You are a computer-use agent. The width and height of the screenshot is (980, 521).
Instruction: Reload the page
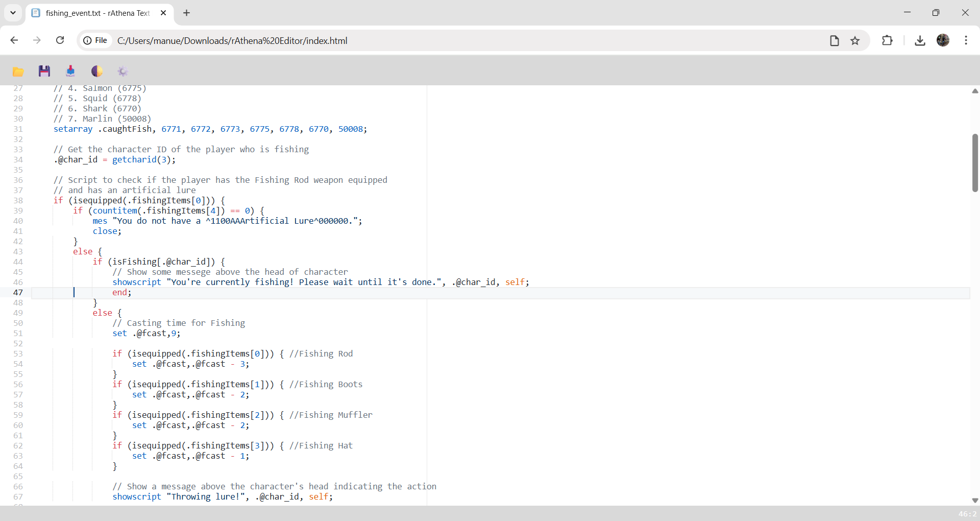[60, 40]
